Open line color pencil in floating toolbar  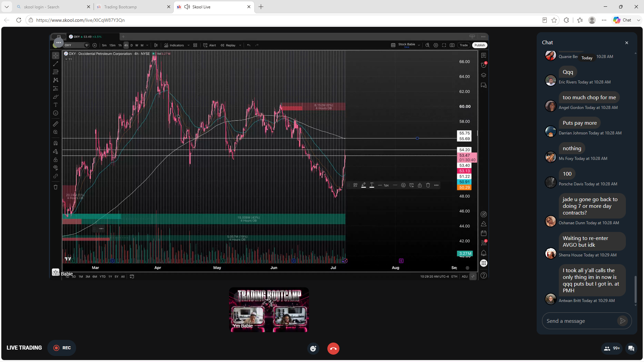click(364, 185)
